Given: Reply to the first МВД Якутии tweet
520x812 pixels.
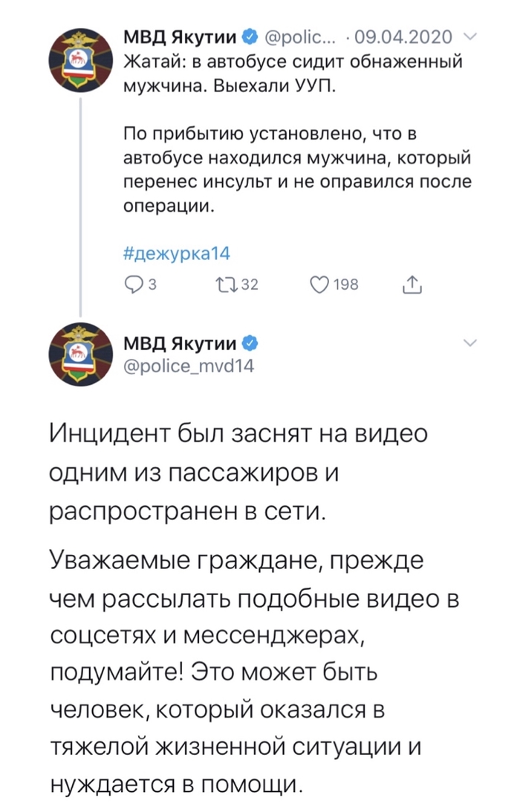Looking at the screenshot, I should [133, 283].
